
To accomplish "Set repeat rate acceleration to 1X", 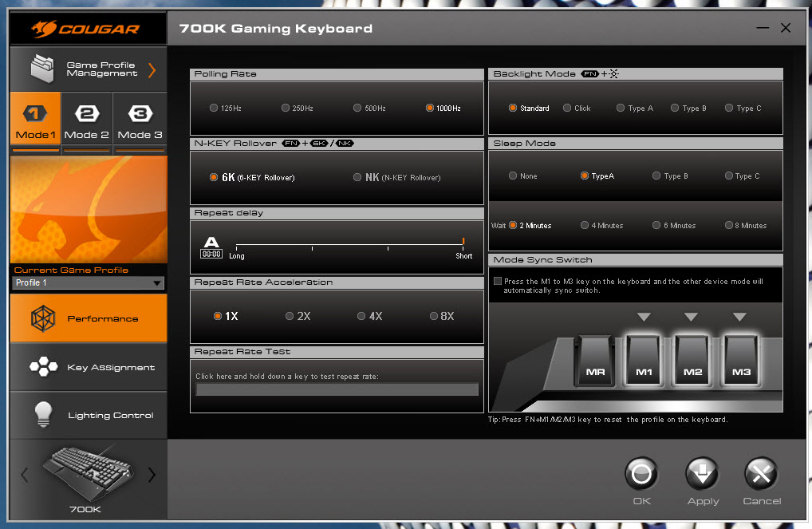I will click(x=218, y=316).
